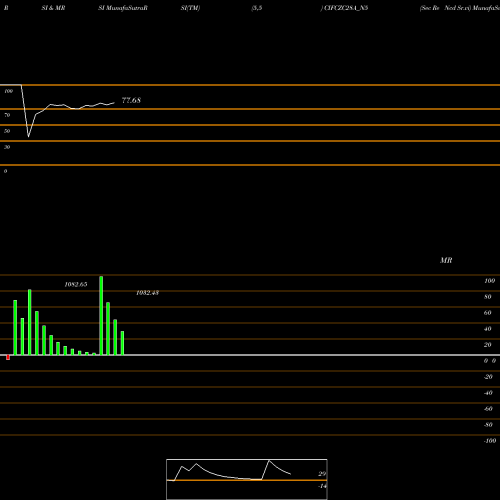Click the 'SI MunafaSutraR' header text
500x500 pixels.
[x=123, y=8]
